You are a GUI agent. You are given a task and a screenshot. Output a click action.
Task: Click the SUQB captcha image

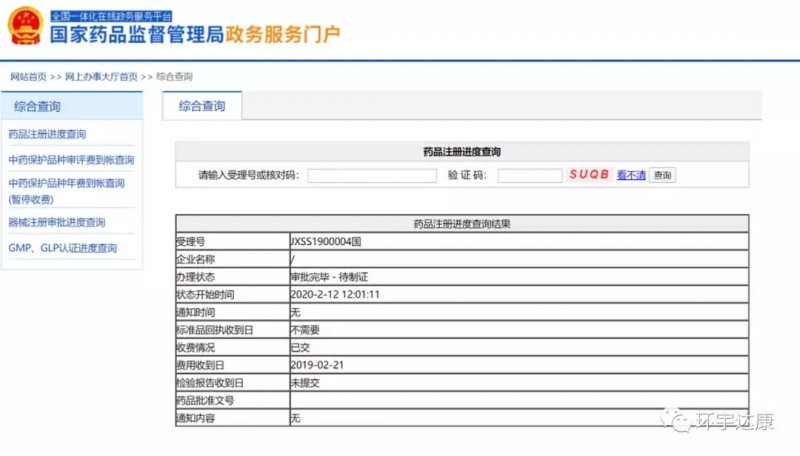589,174
